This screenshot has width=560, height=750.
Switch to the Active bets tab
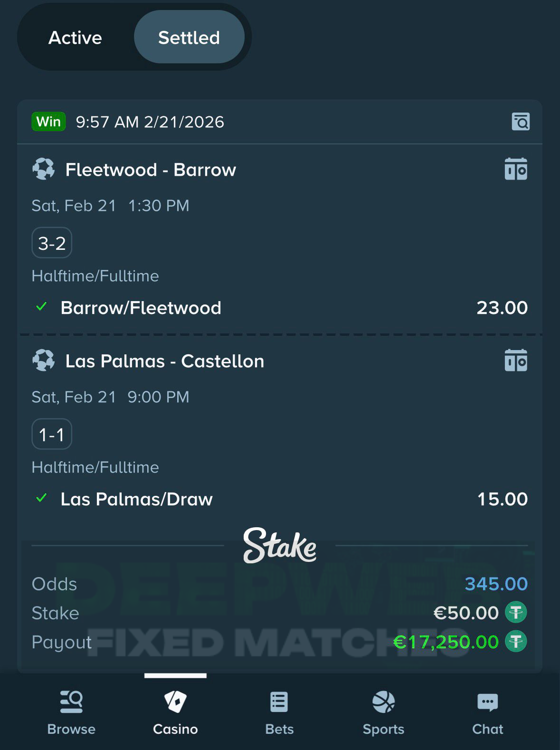click(74, 37)
